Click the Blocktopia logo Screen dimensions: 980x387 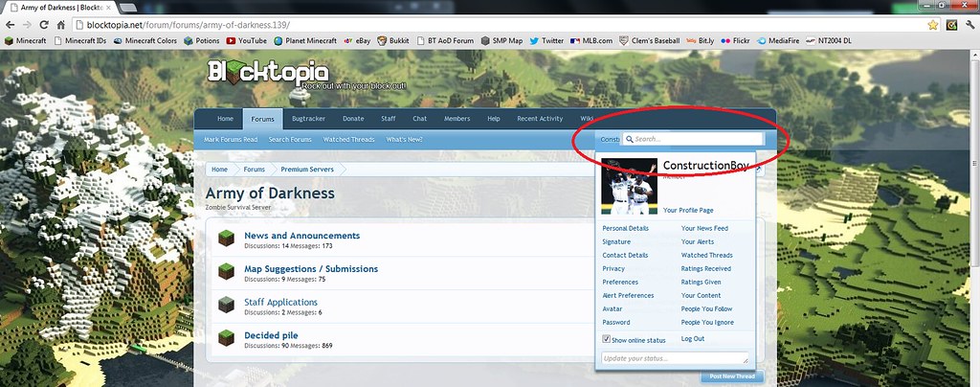[269, 73]
